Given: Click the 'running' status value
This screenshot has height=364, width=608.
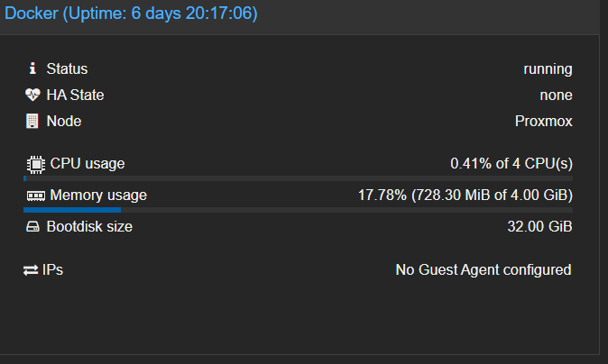Looking at the screenshot, I should point(548,68).
